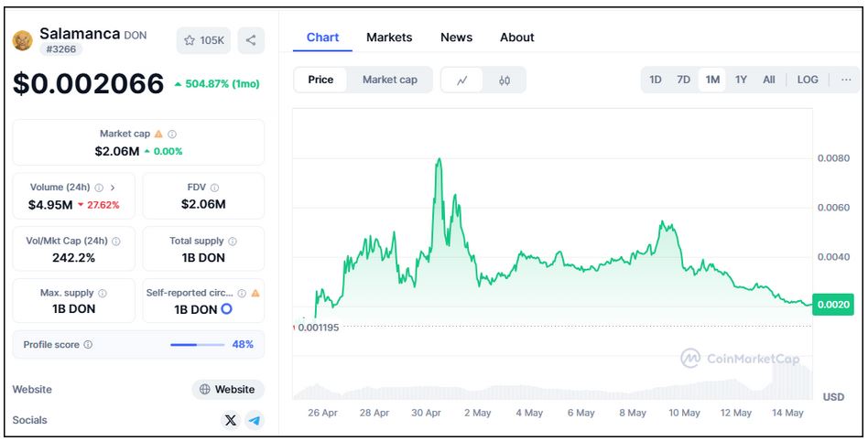Click the DON ticker symbol text

(x=136, y=36)
